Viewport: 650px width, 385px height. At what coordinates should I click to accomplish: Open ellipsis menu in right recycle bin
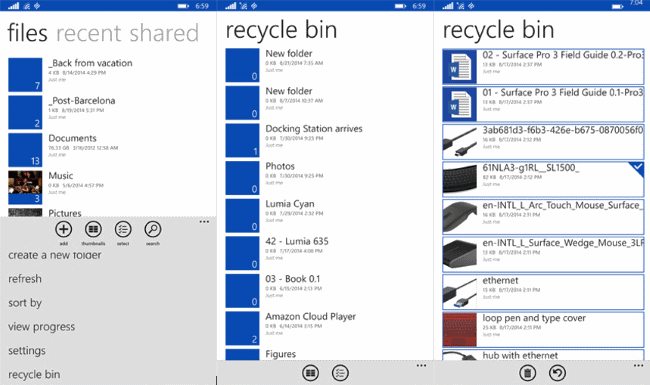638,366
